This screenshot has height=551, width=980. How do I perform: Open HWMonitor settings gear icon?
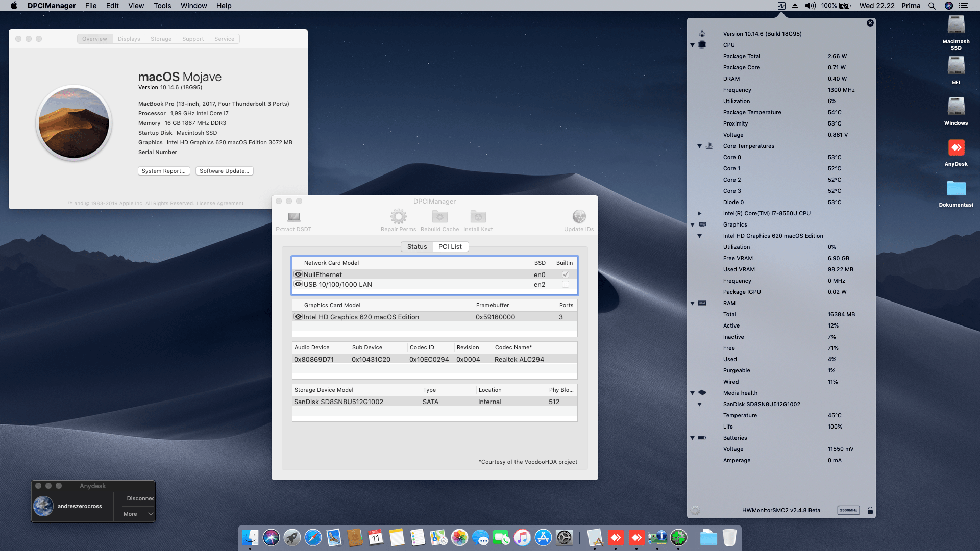(x=695, y=510)
